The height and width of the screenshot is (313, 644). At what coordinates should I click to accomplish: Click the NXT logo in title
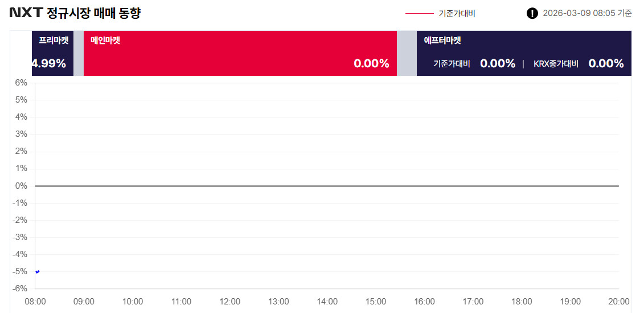(26, 13)
